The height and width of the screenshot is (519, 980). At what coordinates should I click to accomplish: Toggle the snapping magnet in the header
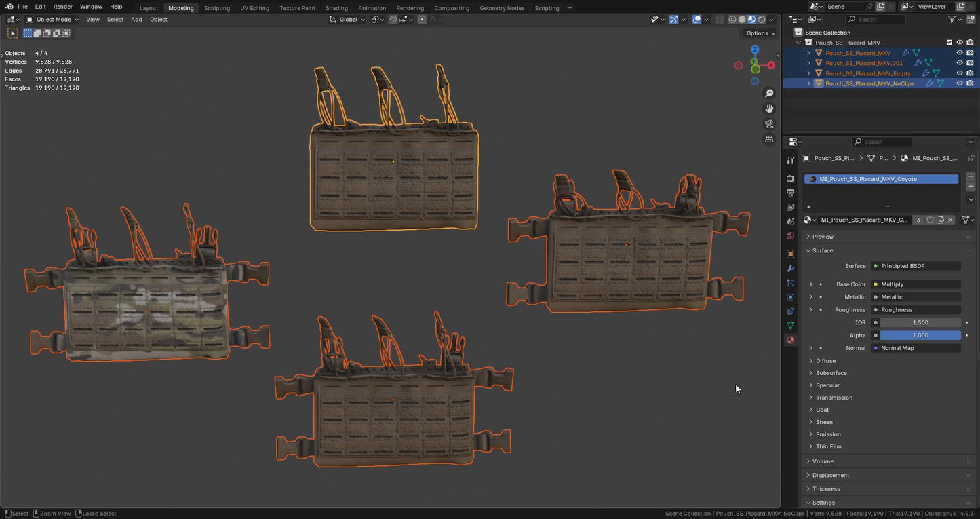click(x=393, y=20)
